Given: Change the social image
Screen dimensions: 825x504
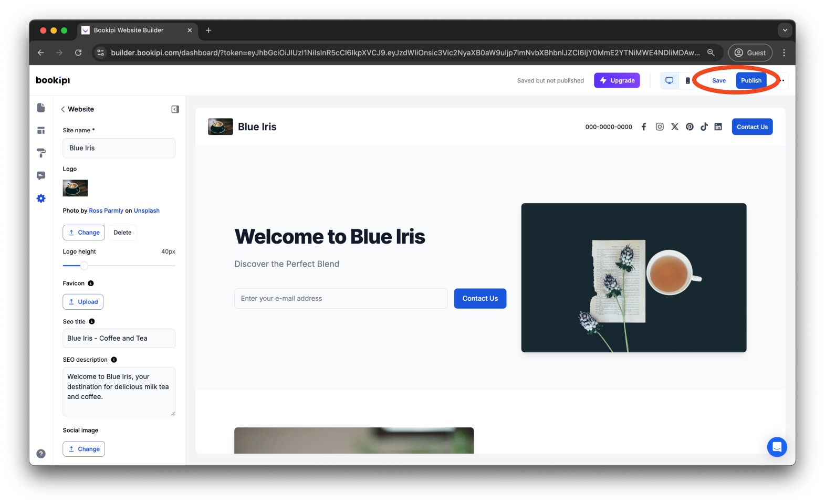Looking at the screenshot, I should pyautogui.click(x=84, y=449).
